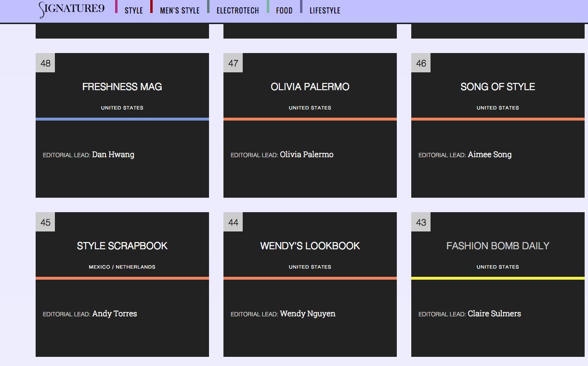The image size is (588, 366).
Task: Navigate to the Lifestyle section
Action: click(325, 11)
